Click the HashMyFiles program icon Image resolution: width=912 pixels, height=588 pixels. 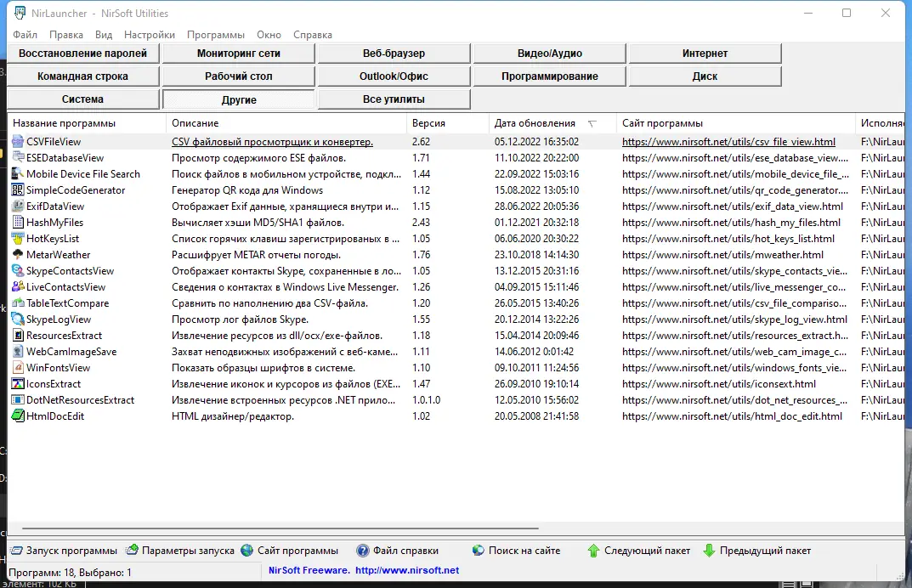click(18, 222)
